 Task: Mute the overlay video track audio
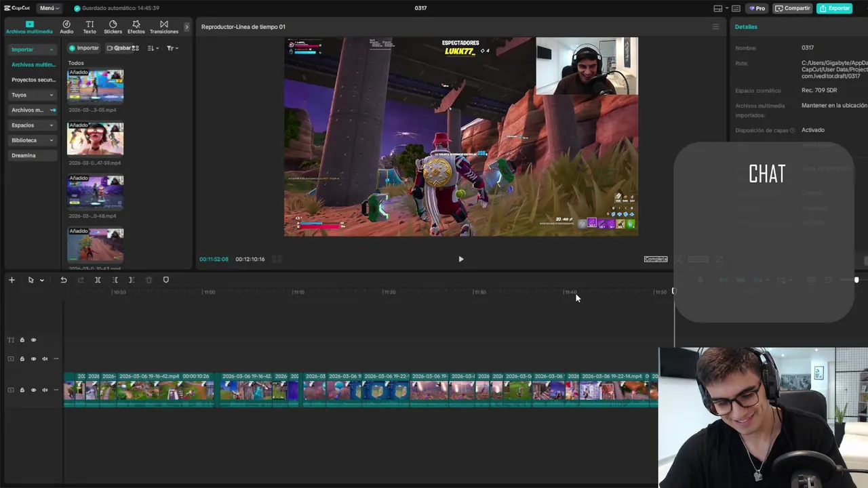pos(45,359)
